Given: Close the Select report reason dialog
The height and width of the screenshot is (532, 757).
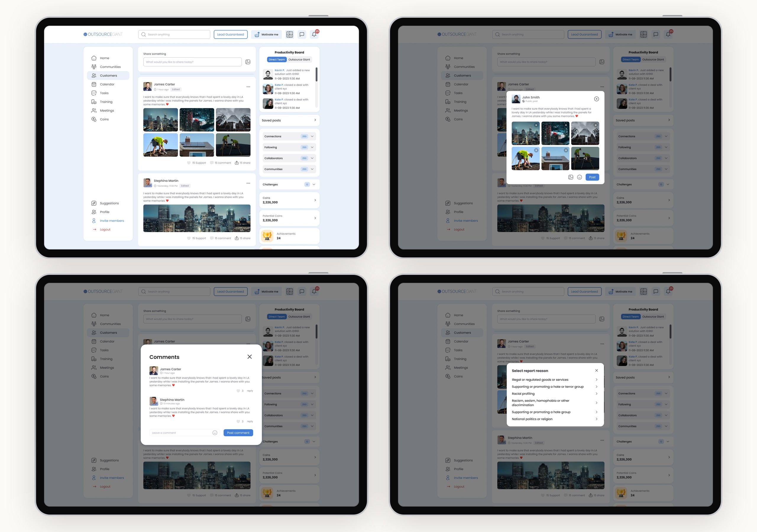Looking at the screenshot, I should point(596,371).
